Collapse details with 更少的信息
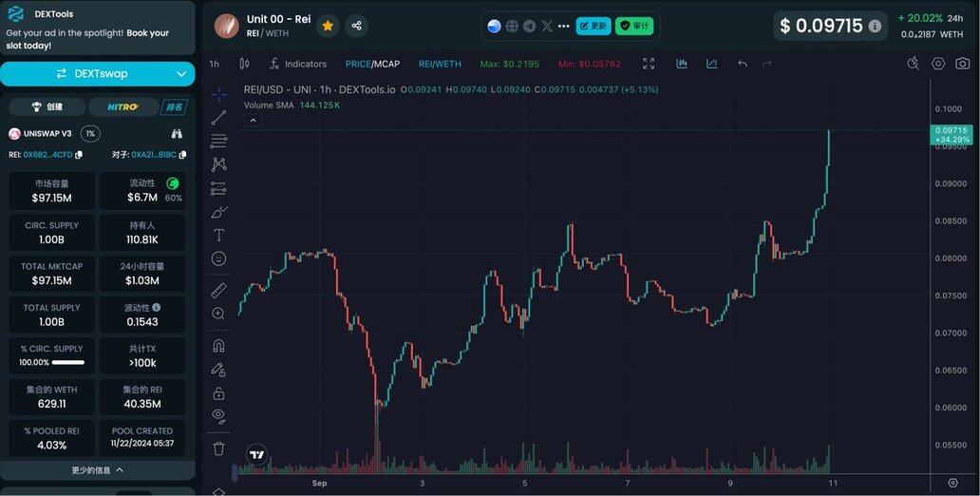The image size is (980, 496). 98,469
